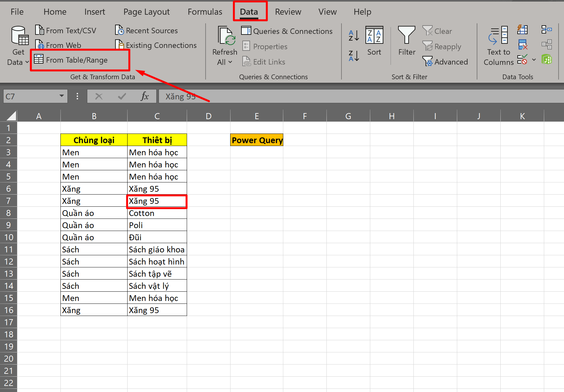
Task: Switch to the Formulas tab
Action: (205, 12)
